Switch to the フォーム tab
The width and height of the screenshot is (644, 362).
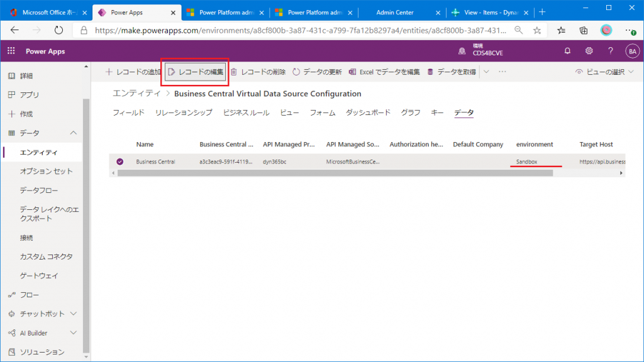point(323,112)
